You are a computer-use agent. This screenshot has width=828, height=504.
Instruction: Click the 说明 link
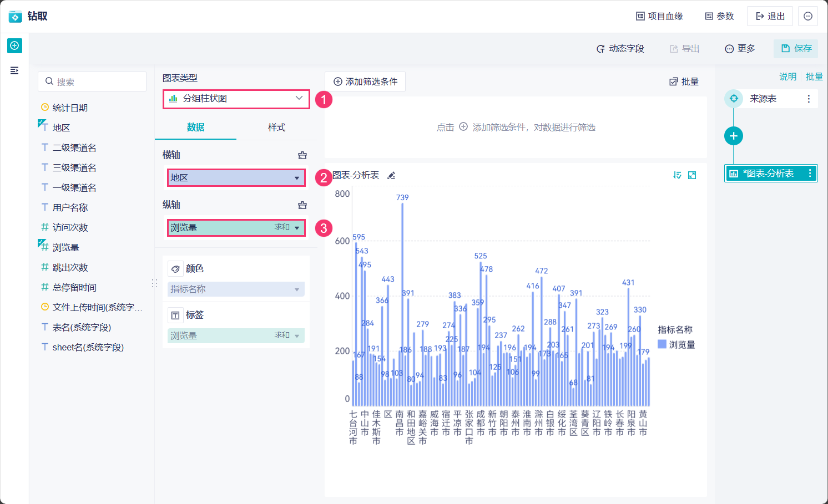coord(787,77)
